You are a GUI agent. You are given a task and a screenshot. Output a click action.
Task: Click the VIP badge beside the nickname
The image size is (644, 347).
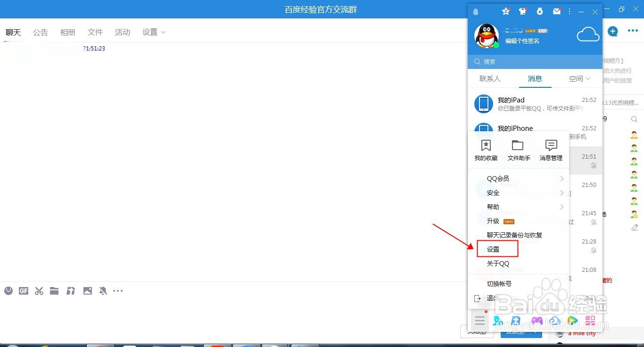(x=542, y=31)
